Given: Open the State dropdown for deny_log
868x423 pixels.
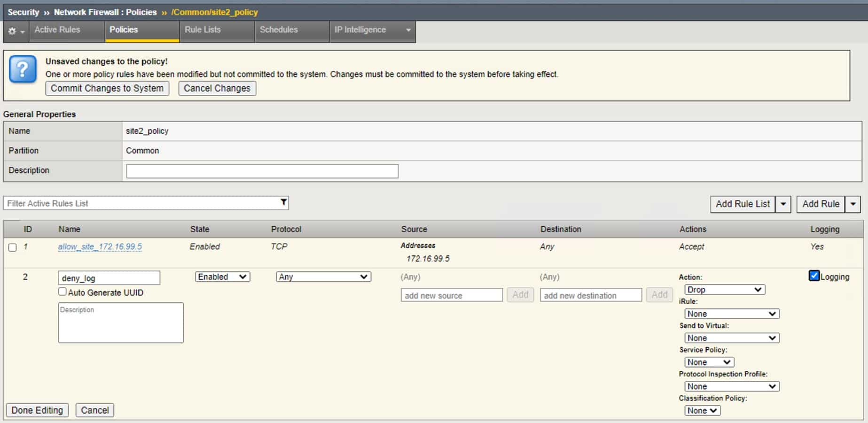Looking at the screenshot, I should 222,277.
